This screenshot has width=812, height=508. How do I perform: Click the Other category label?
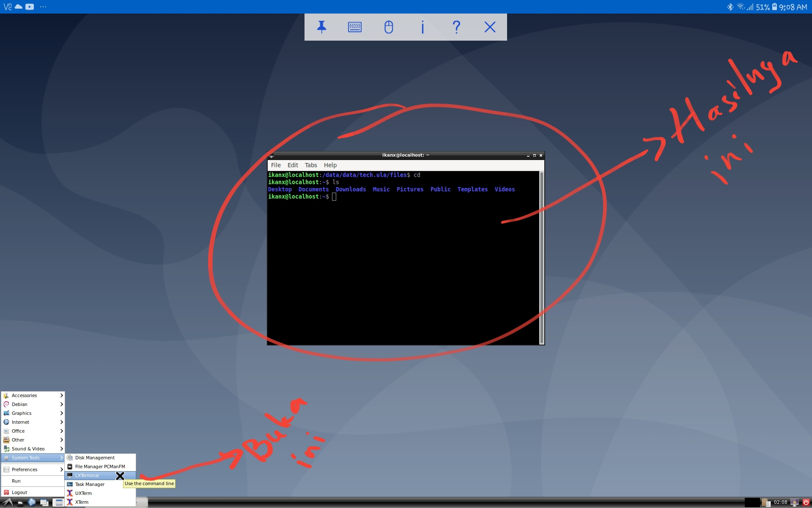click(x=18, y=440)
